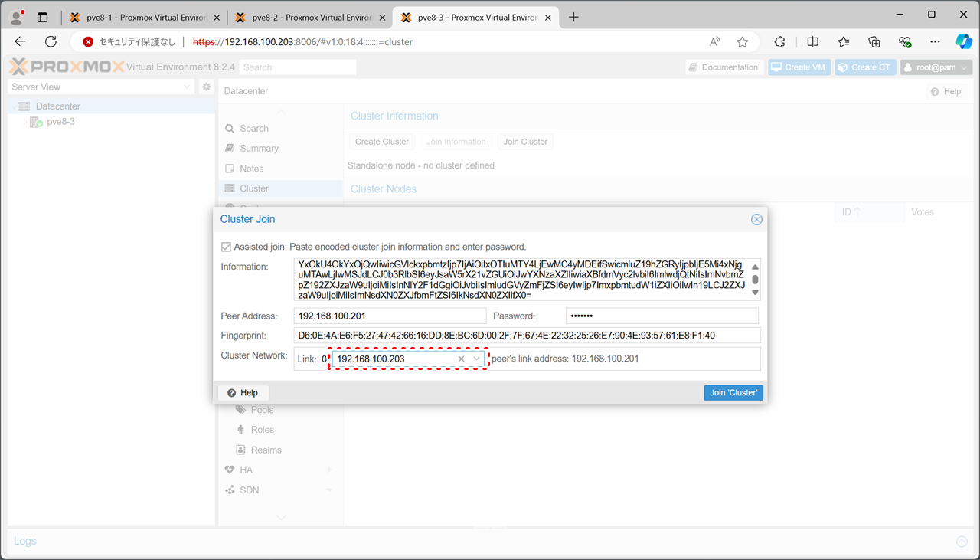Click the Join 'Cluster' button
This screenshot has width=980, height=560.
point(733,392)
